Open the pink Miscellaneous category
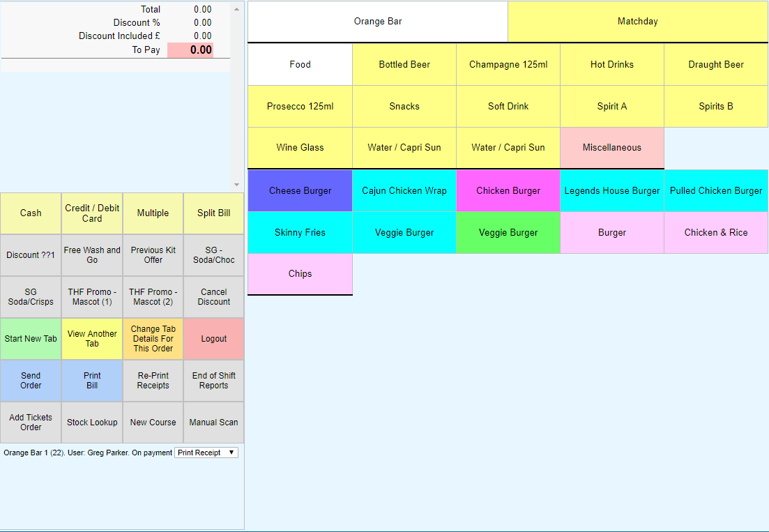 click(612, 148)
